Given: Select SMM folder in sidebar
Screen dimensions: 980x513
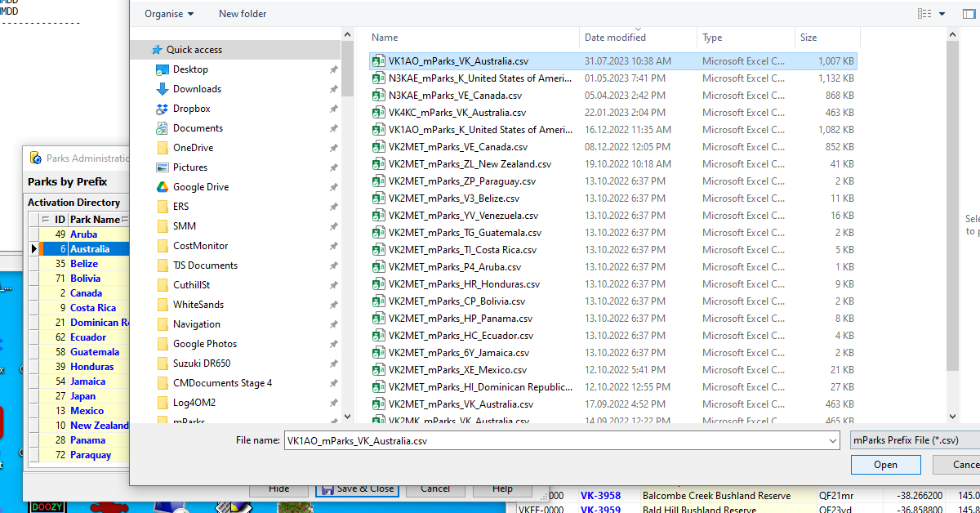Looking at the screenshot, I should pos(184,226).
